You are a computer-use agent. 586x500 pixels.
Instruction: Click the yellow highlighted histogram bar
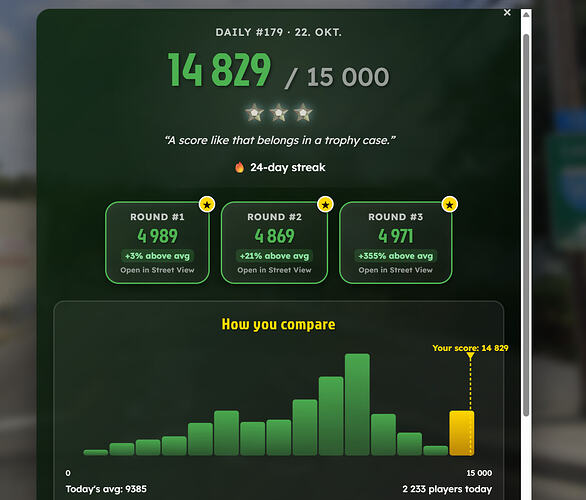click(x=462, y=433)
